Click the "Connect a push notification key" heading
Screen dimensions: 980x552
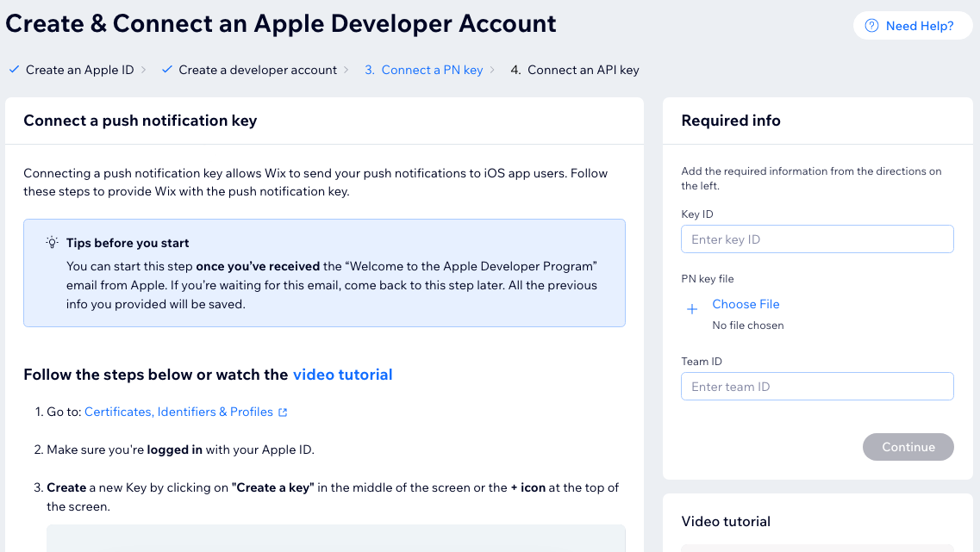point(140,121)
